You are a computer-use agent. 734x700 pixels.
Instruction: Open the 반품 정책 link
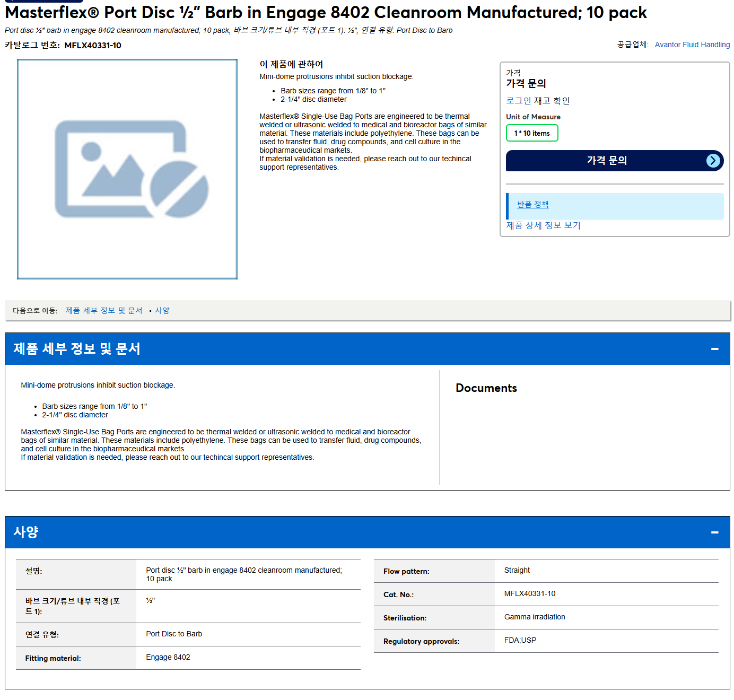532,205
